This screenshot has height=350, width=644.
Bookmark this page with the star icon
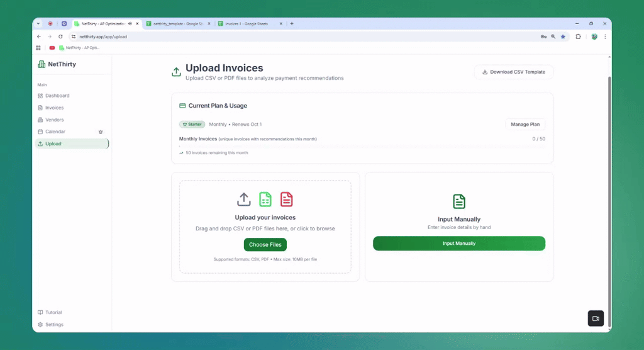click(563, 37)
